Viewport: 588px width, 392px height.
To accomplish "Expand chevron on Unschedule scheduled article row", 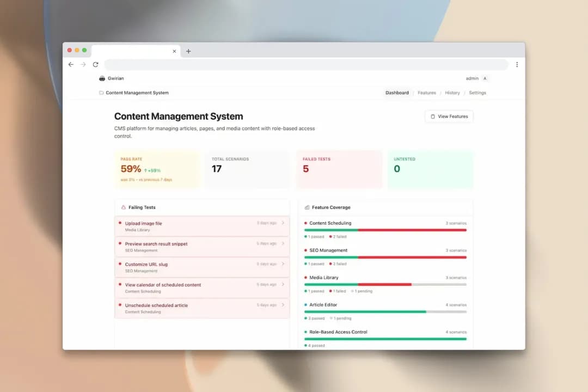I will [x=283, y=305].
